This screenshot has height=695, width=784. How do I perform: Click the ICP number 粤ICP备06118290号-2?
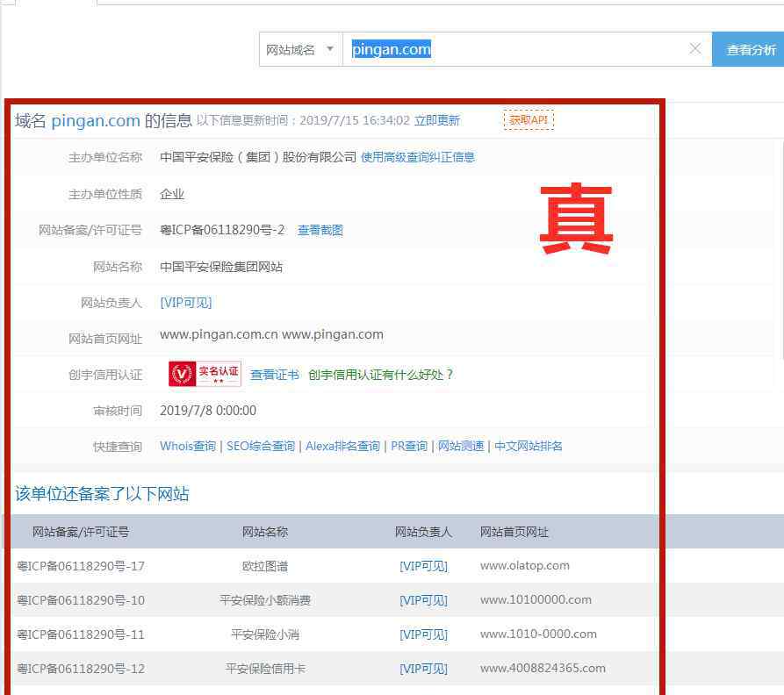(x=222, y=230)
